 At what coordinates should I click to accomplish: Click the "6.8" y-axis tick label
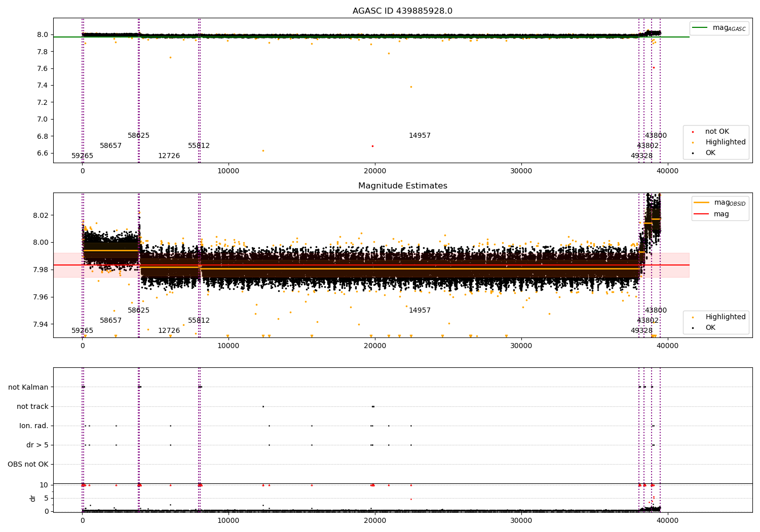[x=43, y=136]
